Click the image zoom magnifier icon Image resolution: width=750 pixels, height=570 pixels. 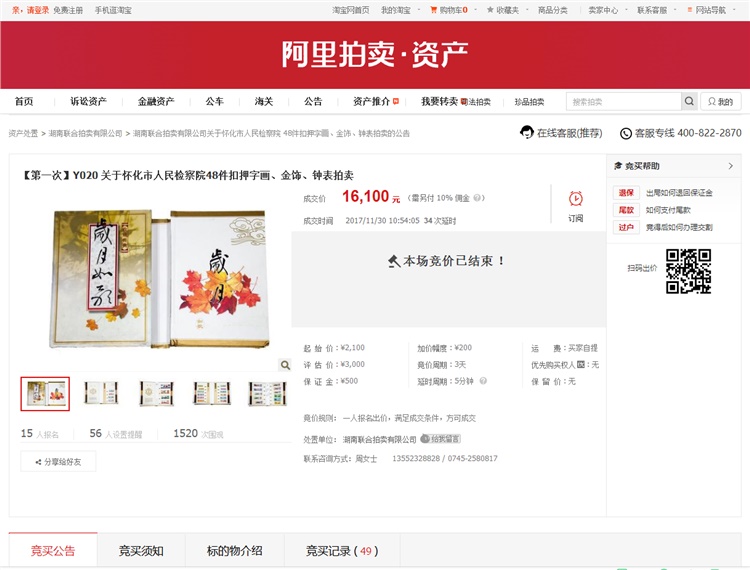[x=285, y=365]
